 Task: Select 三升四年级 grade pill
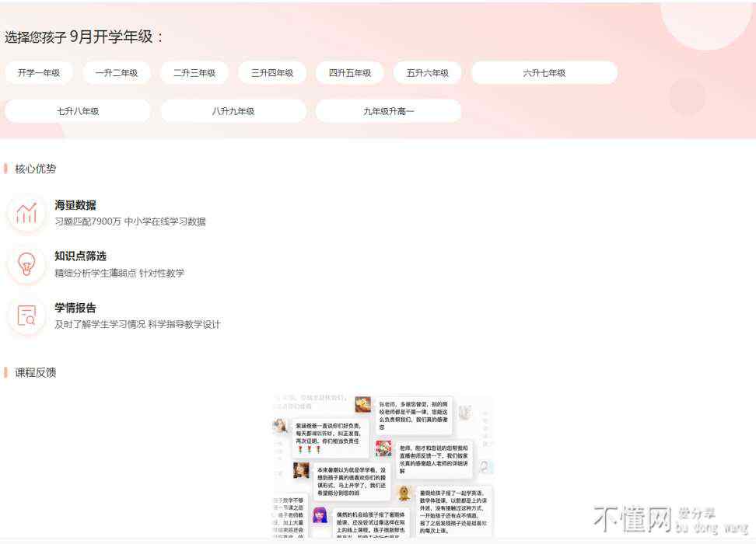272,73
